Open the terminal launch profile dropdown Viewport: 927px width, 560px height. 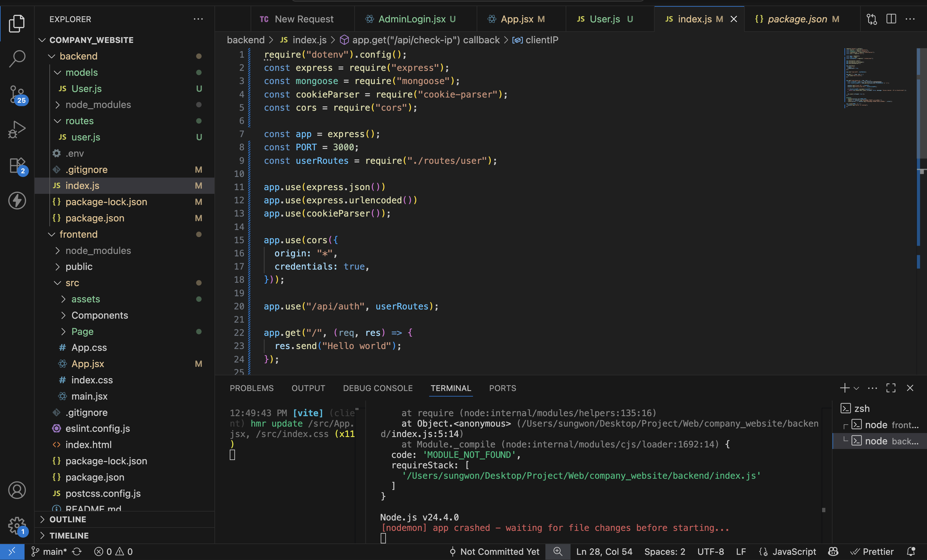click(x=856, y=388)
